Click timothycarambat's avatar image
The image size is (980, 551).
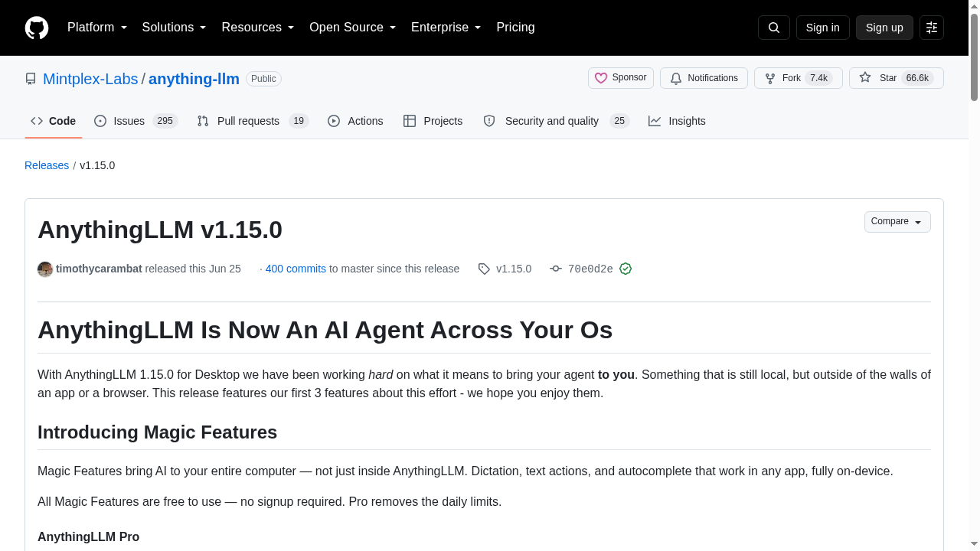tap(45, 269)
